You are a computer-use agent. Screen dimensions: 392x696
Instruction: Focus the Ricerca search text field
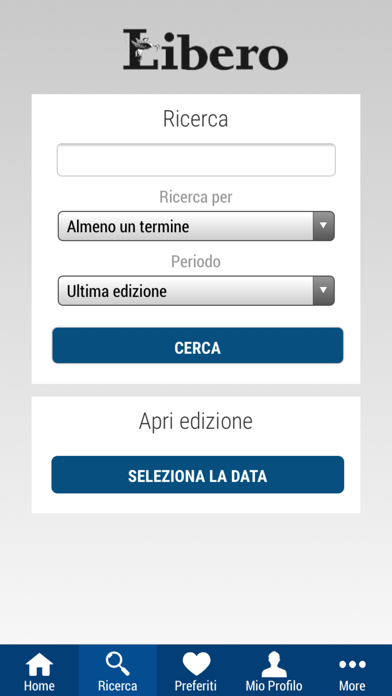pyautogui.click(x=196, y=160)
